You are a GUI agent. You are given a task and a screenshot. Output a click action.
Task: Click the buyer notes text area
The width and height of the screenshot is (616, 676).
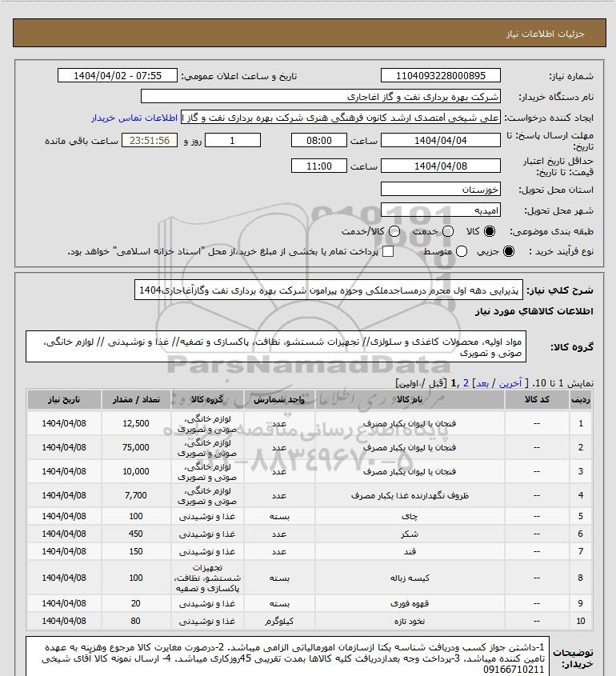(287, 658)
